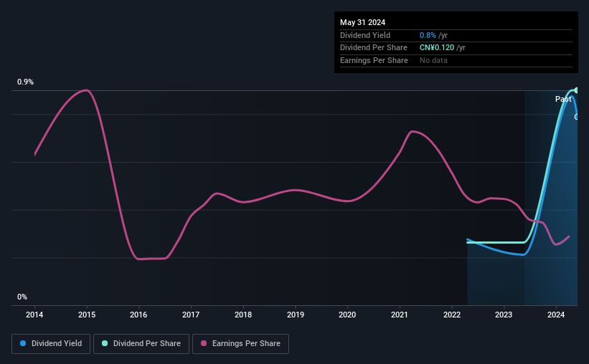Click the Dividend Per Share endpoint marker
This screenshot has height=364, width=589.
[x=576, y=90]
